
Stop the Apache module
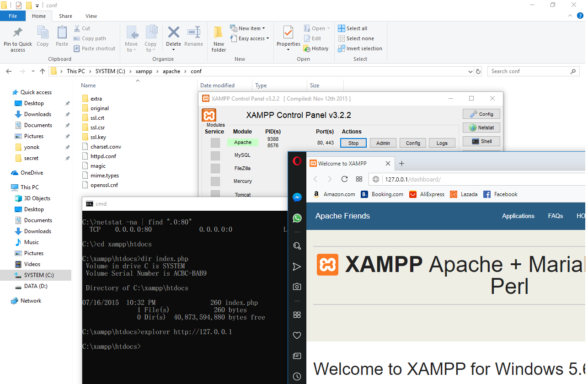pyautogui.click(x=353, y=143)
